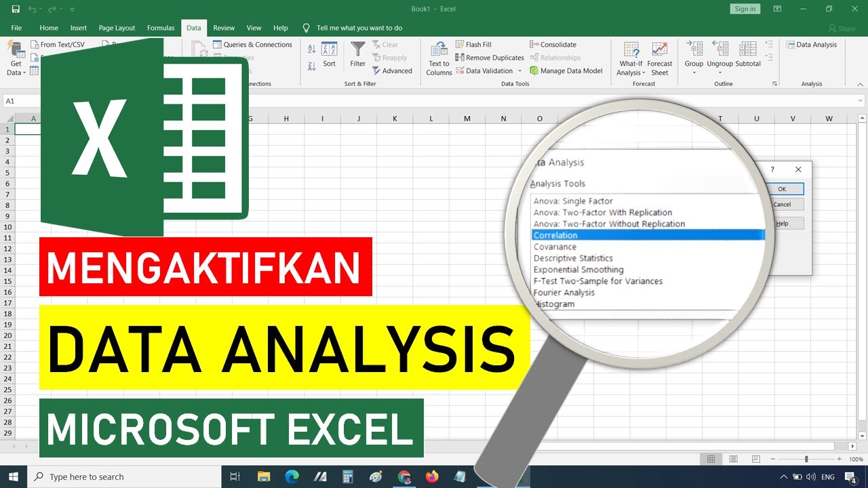Open the Get Data dropdown
Viewport: 868px width, 488px height.
point(16,58)
